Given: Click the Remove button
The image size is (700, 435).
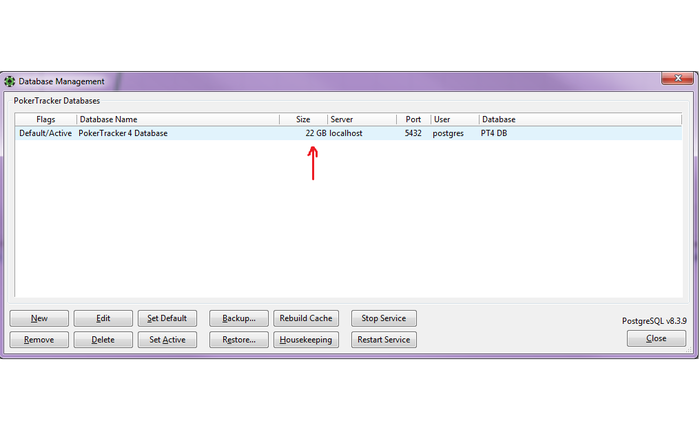Looking at the screenshot, I should click(39, 339).
